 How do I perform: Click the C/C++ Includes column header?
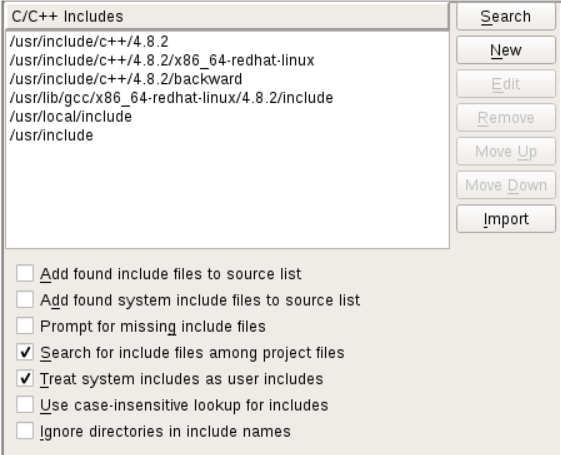(227, 16)
